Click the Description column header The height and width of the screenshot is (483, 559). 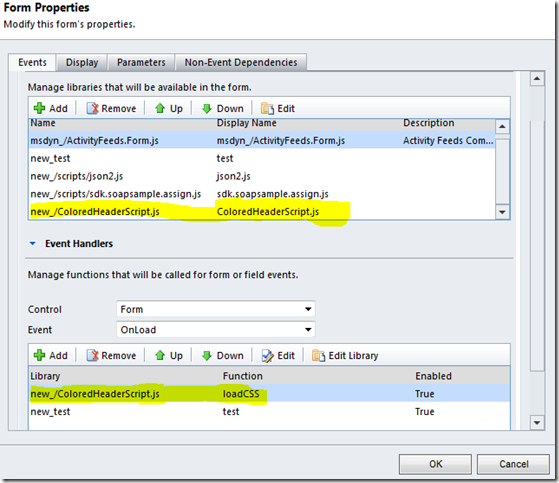click(429, 123)
